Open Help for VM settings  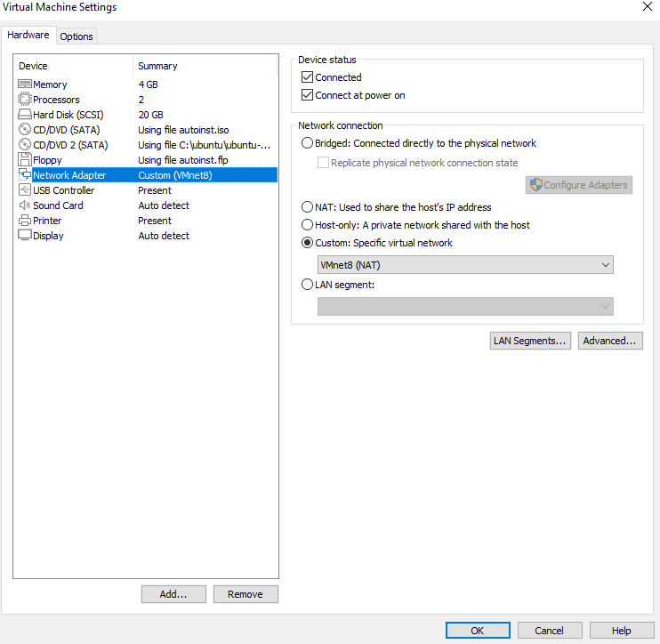tap(622, 630)
